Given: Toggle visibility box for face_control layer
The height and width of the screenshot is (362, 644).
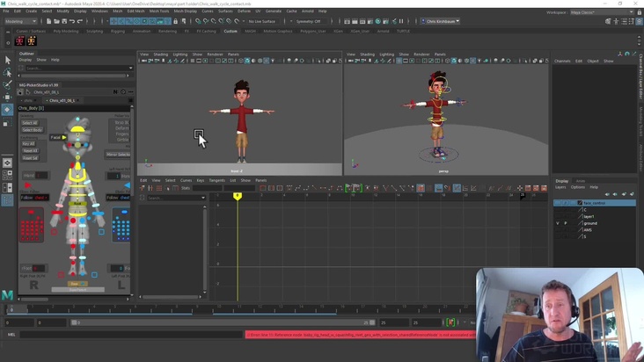Looking at the screenshot, I should [x=558, y=203].
